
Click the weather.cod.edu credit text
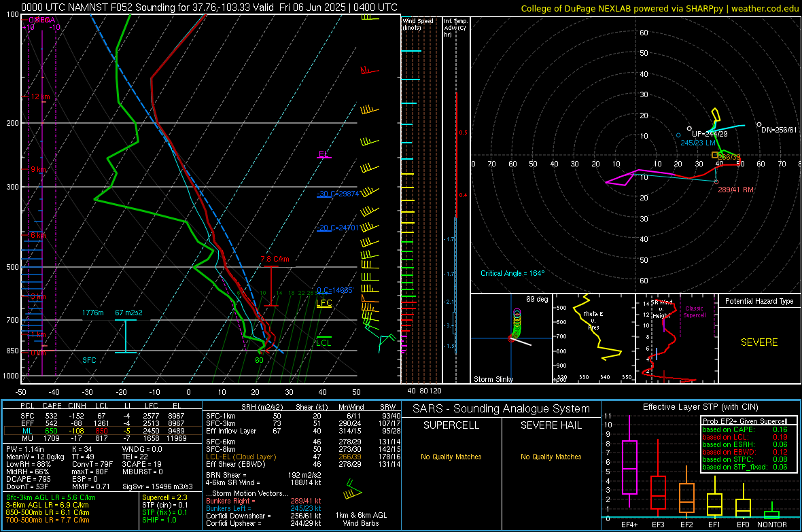[660, 9]
